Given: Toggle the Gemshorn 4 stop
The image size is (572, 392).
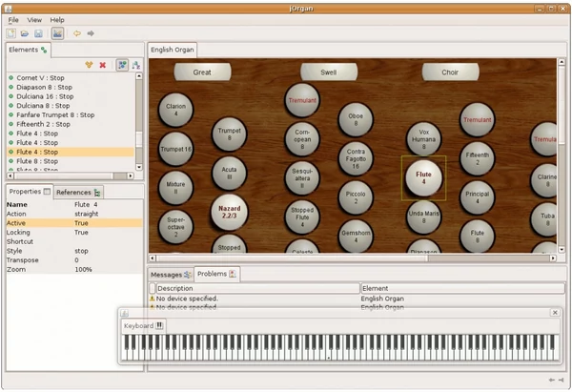Looking at the screenshot, I should [x=356, y=237].
